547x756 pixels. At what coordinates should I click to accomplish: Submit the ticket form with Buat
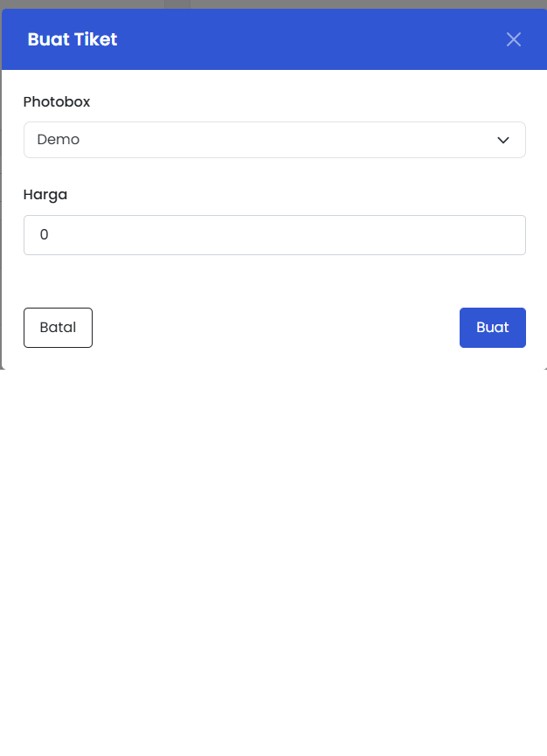click(493, 328)
